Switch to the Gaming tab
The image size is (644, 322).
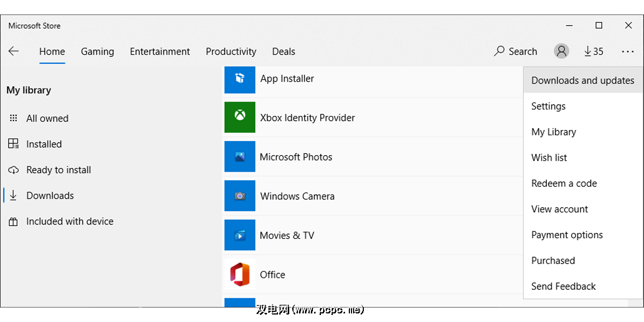click(98, 52)
